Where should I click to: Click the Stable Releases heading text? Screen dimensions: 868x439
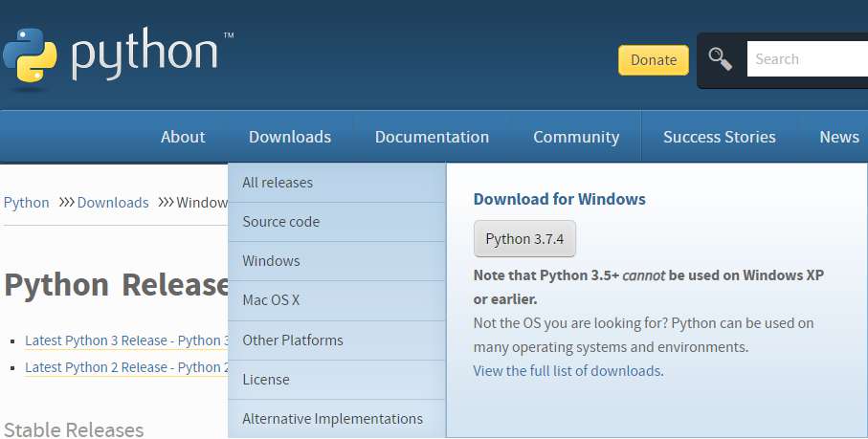point(74,429)
